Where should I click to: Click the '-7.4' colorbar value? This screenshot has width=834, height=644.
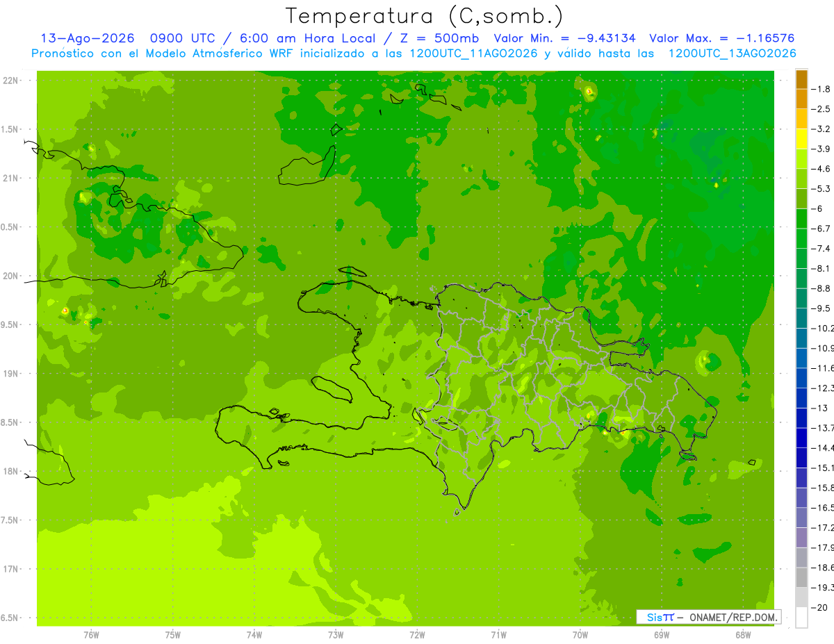[822, 248]
